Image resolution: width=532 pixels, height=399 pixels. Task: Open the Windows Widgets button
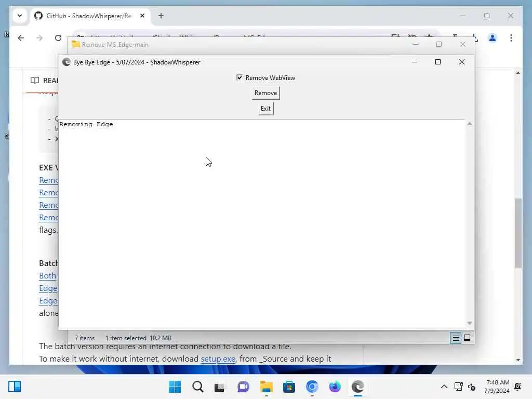(x=15, y=387)
